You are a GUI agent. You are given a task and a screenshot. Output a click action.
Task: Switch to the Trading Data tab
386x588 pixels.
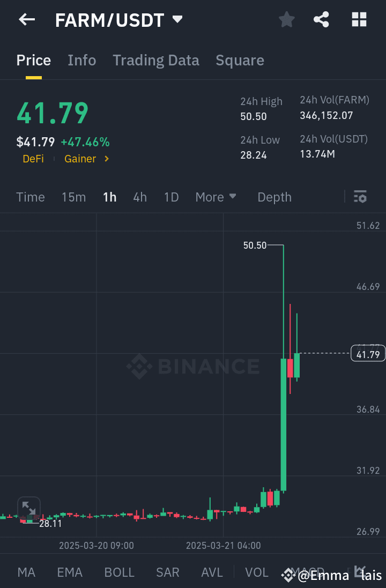point(155,60)
